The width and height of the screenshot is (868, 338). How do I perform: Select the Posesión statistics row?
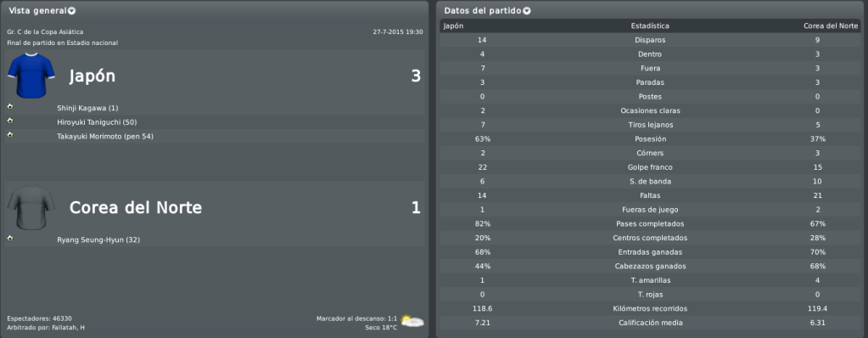click(649, 139)
